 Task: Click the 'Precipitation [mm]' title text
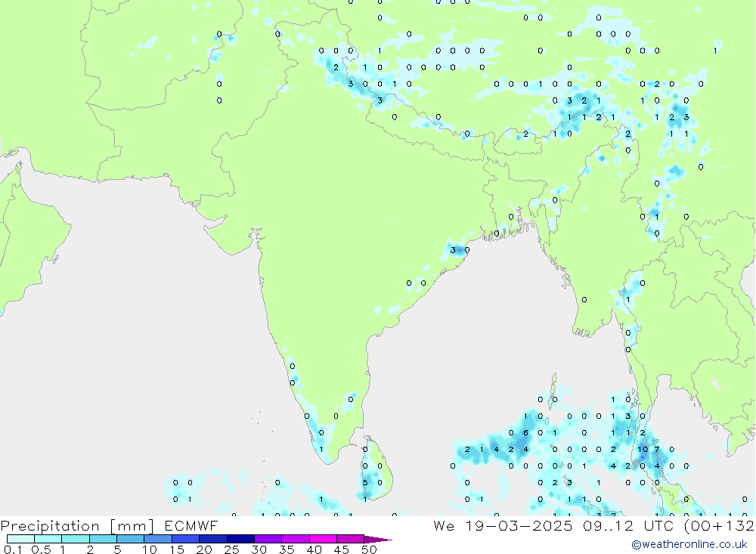click(x=77, y=526)
